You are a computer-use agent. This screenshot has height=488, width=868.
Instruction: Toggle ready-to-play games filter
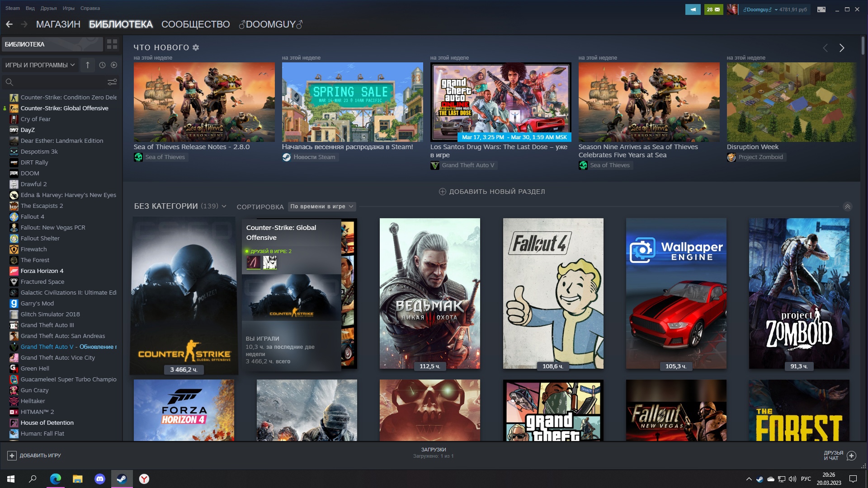(114, 65)
